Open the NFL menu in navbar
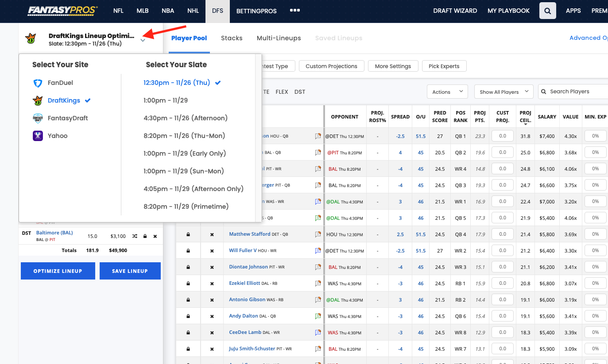 (118, 11)
